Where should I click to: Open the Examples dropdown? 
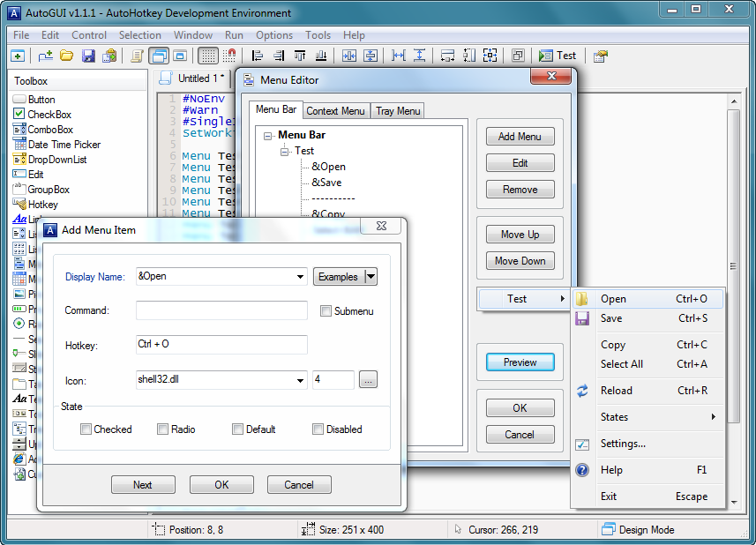(345, 276)
